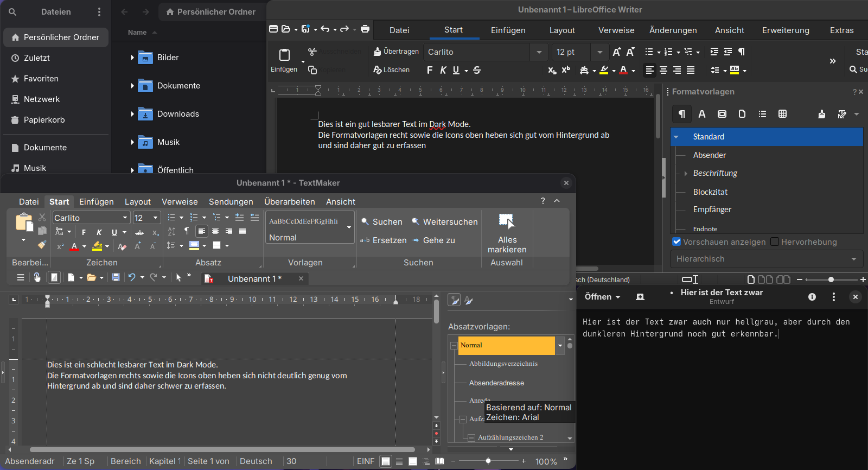This screenshot has width=868, height=470.
Task: Select page styles icon in Formatvorlagen panel
Action: (x=742, y=114)
